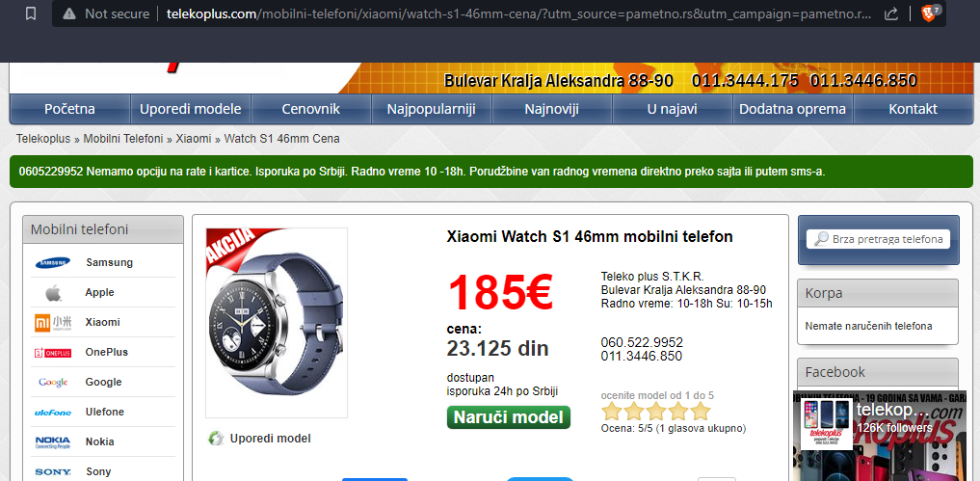Select the Apple brand logo
The image size is (980, 481).
coord(53,293)
